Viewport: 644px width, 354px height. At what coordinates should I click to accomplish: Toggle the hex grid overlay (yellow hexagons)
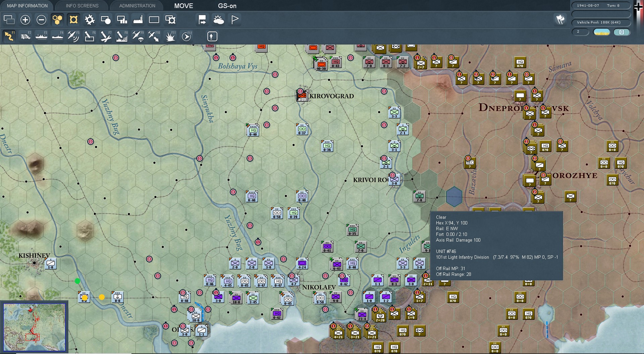click(57, 20)
